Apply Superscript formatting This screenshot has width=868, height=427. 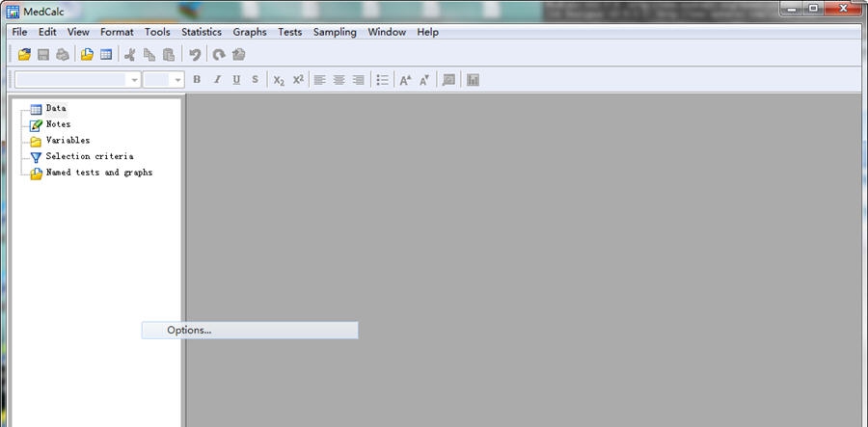(298, 80)
